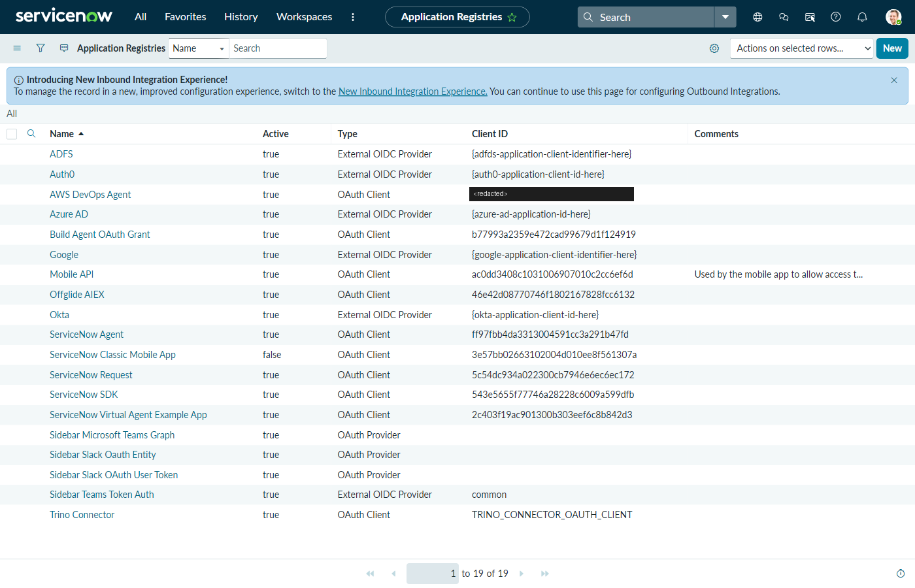
Task: Click the All breadcrumb filter
Action: click(x=12, y=114)
